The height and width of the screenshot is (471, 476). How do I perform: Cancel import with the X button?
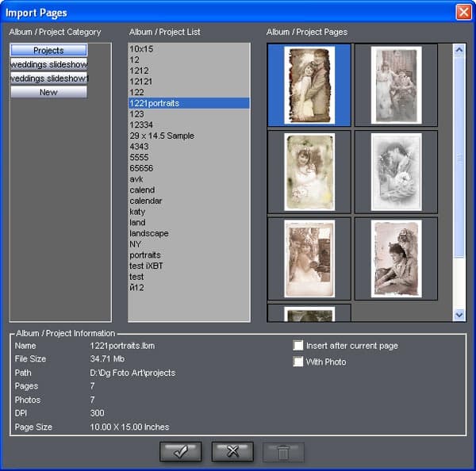[232, 452]
